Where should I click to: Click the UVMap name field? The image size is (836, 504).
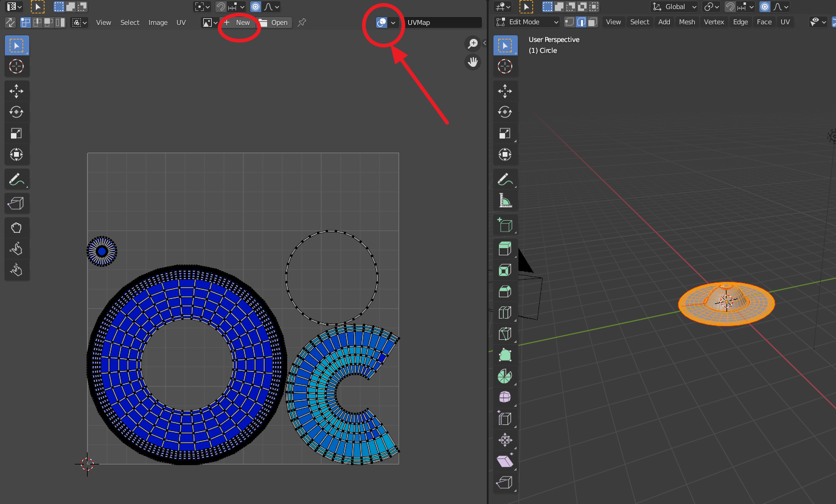click(x=443, y=22)
